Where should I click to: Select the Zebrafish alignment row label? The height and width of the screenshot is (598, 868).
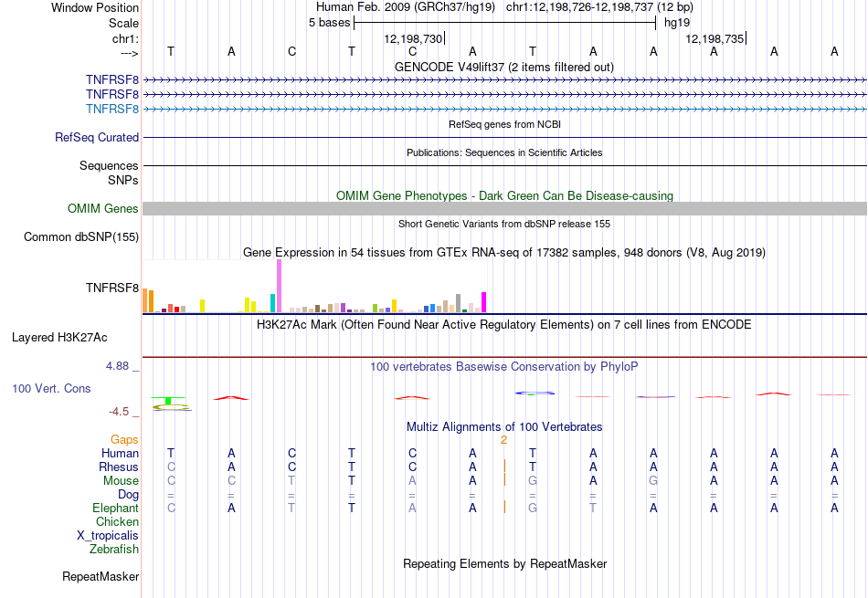114,550
